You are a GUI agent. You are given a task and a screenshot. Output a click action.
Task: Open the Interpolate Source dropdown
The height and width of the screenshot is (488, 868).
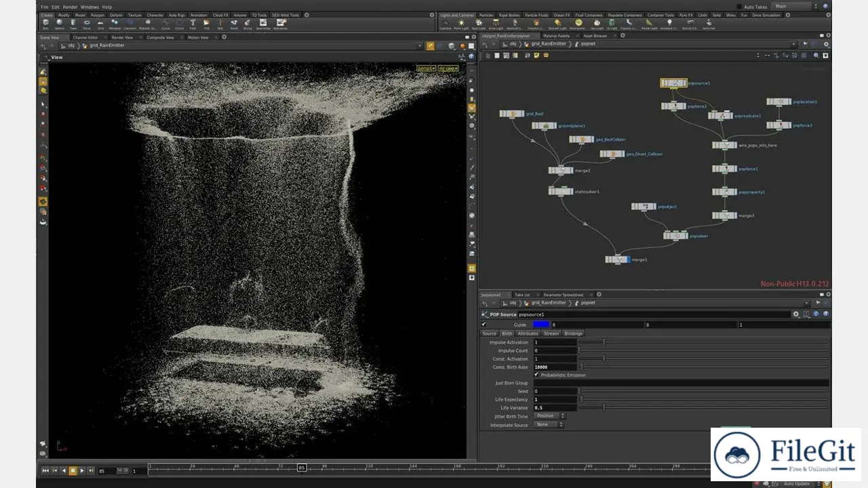tap(548, 425)
